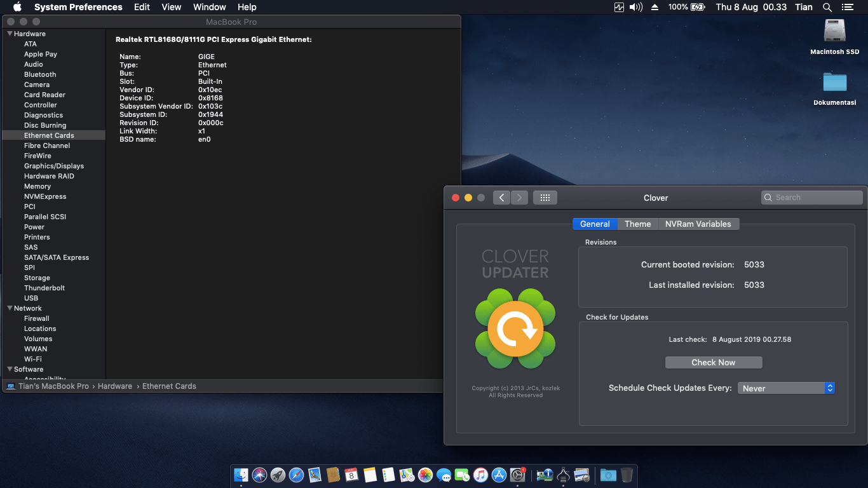Click the activity graph menu bar icon
The height and width of the screenshot is (488, 868).
(620, 7)
